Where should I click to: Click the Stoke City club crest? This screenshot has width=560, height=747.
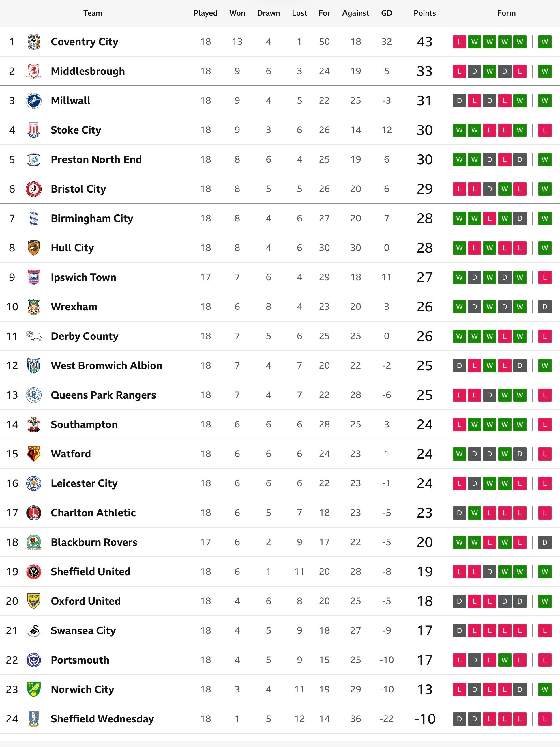pos(34,130)
